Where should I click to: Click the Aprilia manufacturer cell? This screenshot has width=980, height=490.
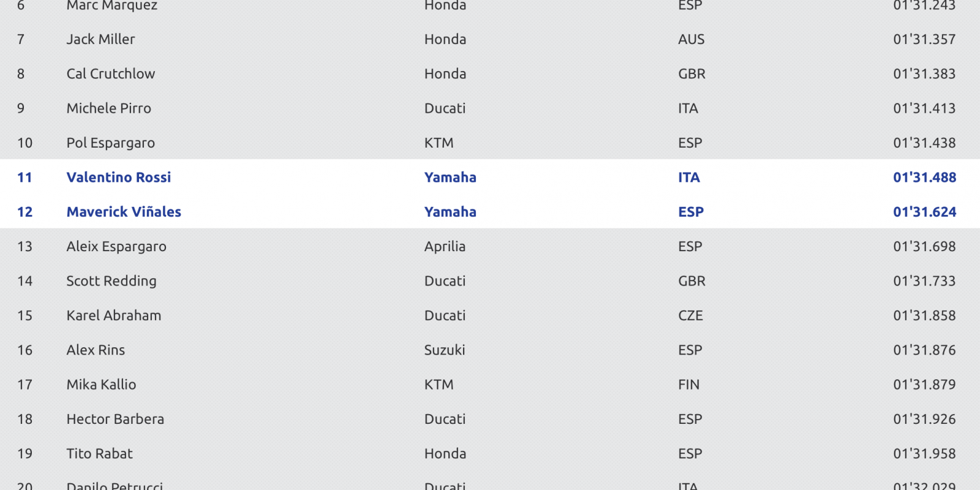445,247
